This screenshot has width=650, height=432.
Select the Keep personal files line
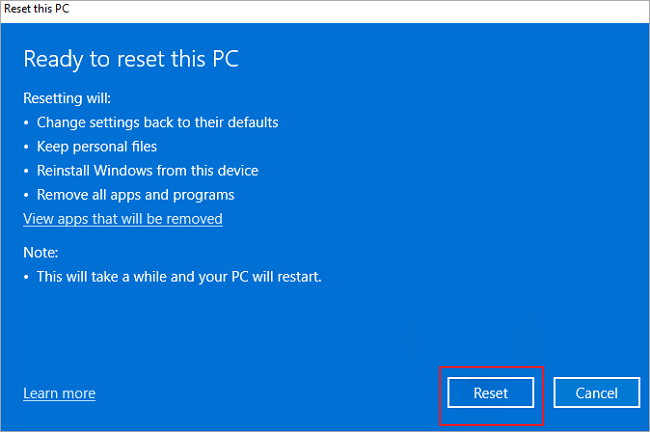pyautogui.click(x=97, y=146)
